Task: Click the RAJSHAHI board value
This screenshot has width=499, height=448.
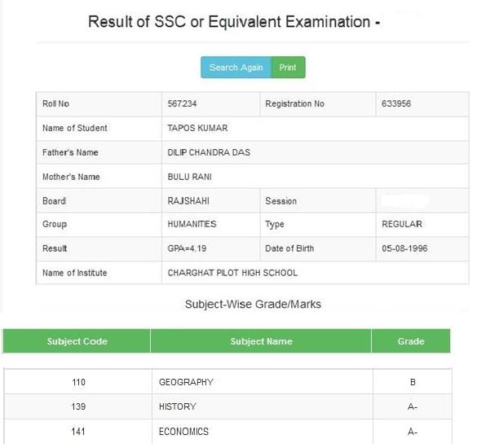Action: (x=189, y=200)
